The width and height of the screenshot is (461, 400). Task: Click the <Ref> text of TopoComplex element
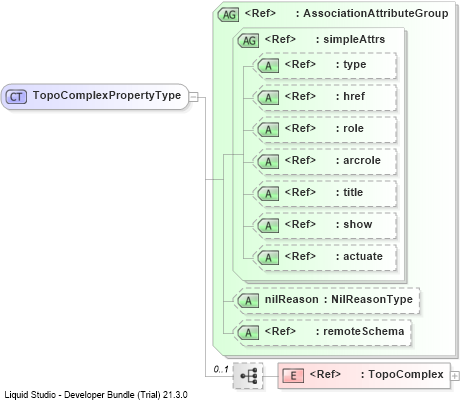click(x=325, y=374)
